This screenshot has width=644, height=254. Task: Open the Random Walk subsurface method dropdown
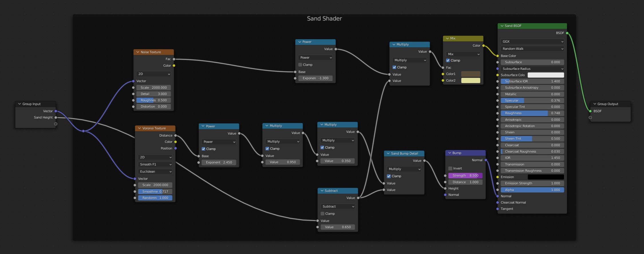coord(532,49)
